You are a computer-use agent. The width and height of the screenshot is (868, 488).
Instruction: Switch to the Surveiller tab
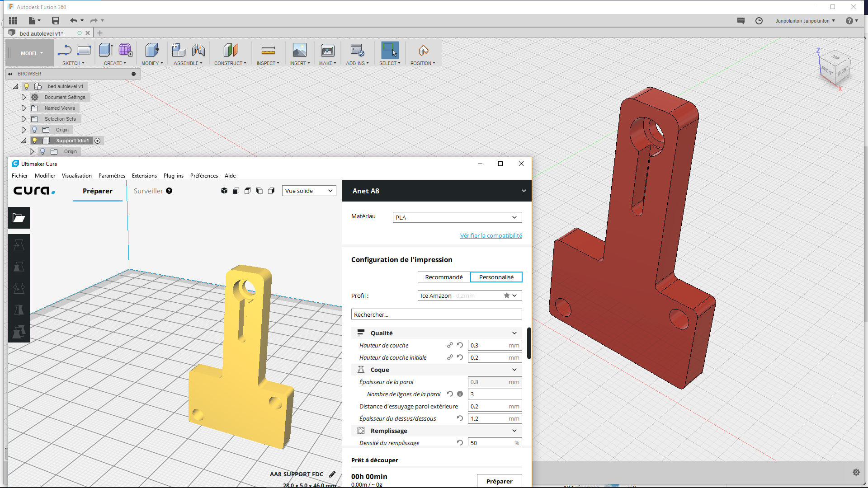[148, 191]
